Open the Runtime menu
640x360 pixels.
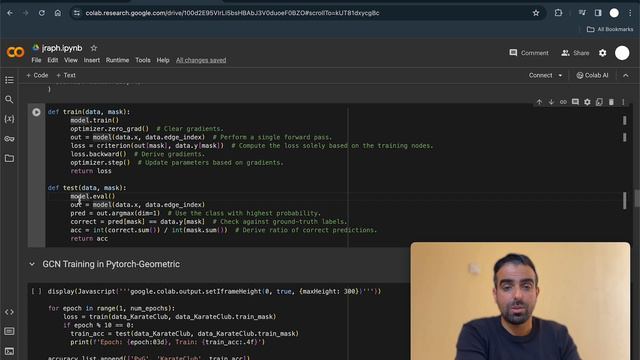tap(117, 60)
